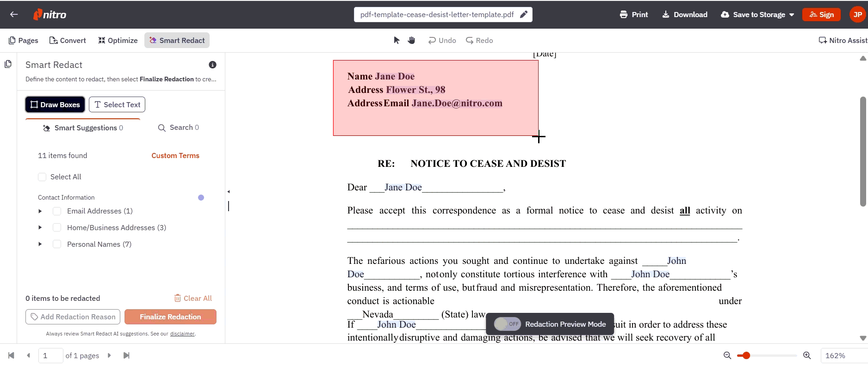Check the Home/Business Addresses (3) checkbox

click(x=57, y=227)
